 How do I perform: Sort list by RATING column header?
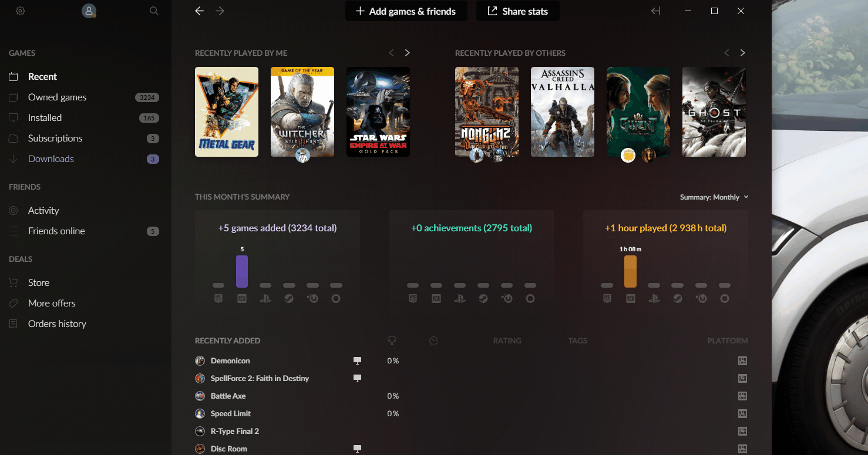pyautogui.click(x=507, y=341)
